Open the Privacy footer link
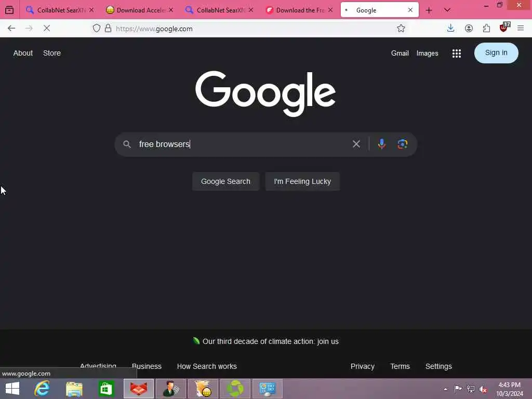Viewport: 532px width, 399px height. coord(362,366)
